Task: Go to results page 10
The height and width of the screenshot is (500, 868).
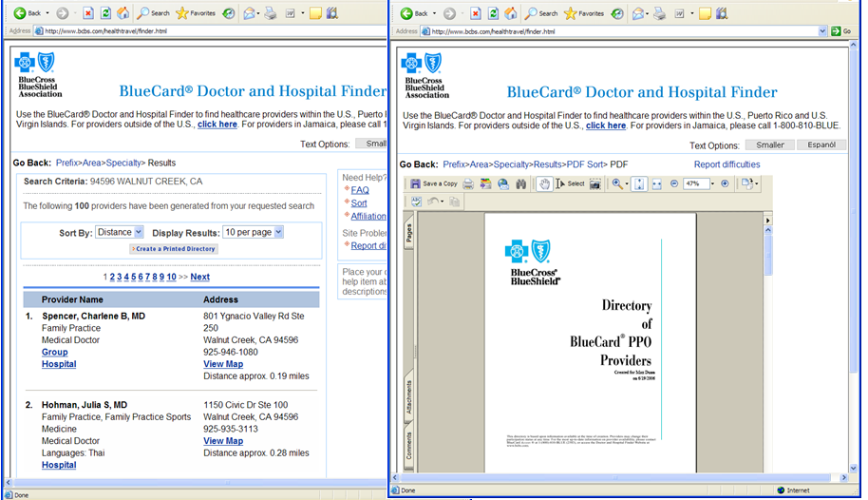Action: (x=171, y=277)
